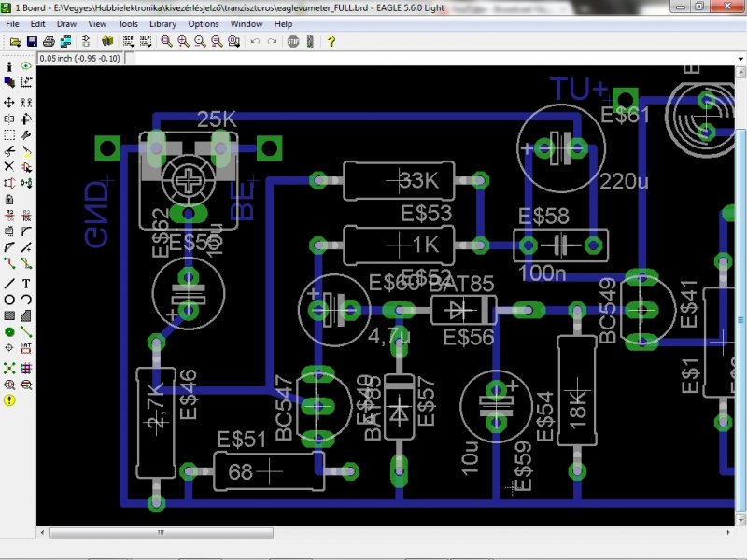
Task: Click the horizontal scrollbar thumb
Action: tap(162, 532)
